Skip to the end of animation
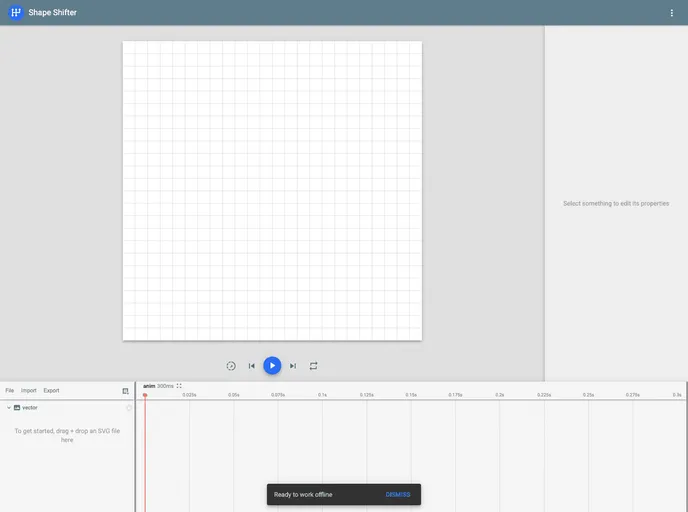Viewport: 688px width, 512px height. pyautogui.click(x=293, y=366)
